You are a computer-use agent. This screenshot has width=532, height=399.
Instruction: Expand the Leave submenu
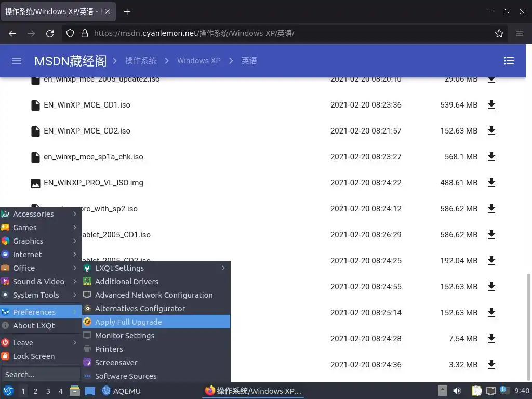pos(41,343)
